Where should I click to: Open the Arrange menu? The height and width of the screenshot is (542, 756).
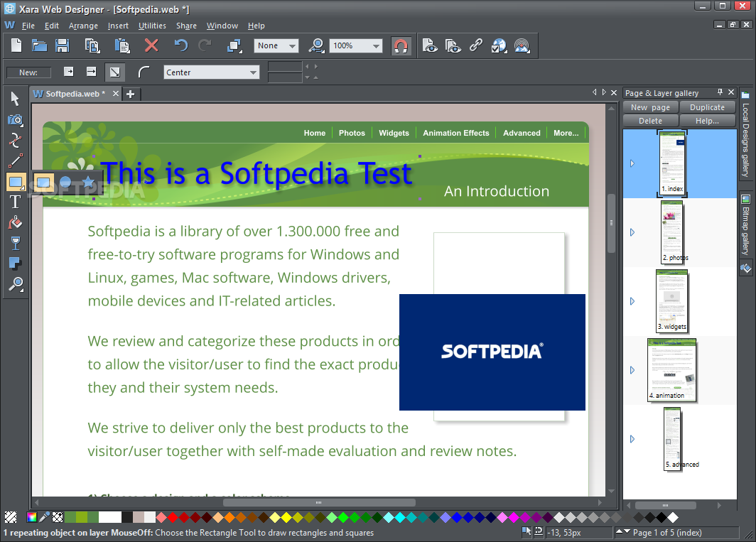click(x=83, y=26)
